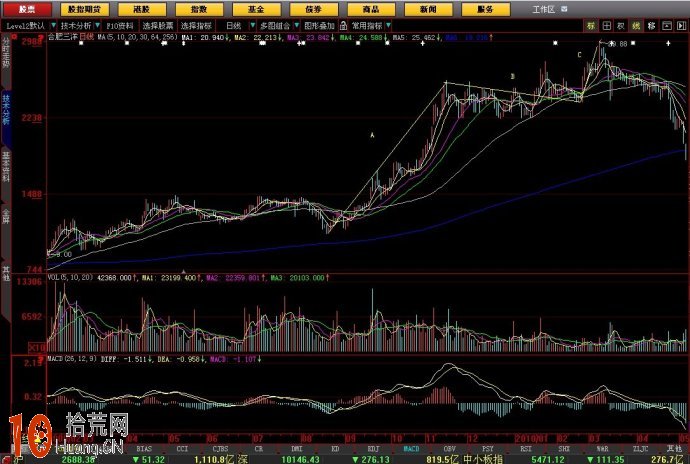
Task: Open the 股票 main tab
Action: pos(28,9)
